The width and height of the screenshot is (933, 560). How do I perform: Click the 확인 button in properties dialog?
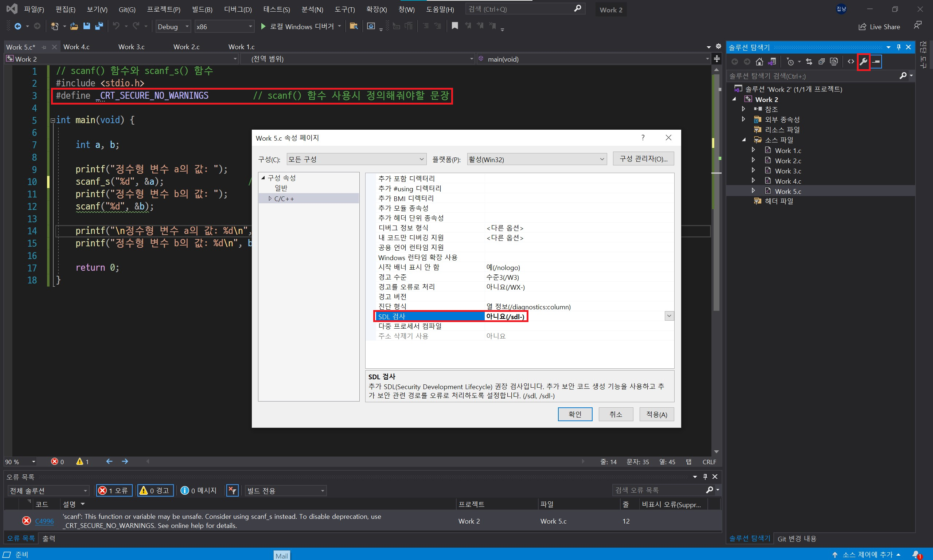[574, 414]
